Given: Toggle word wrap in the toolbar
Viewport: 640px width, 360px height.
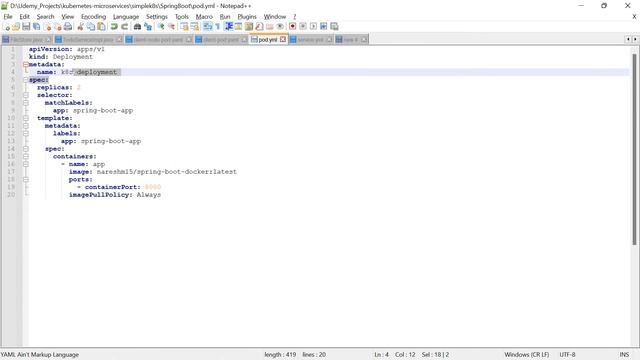Looking at the screenshot, I should pyautogui.click(x=207, y=27).
